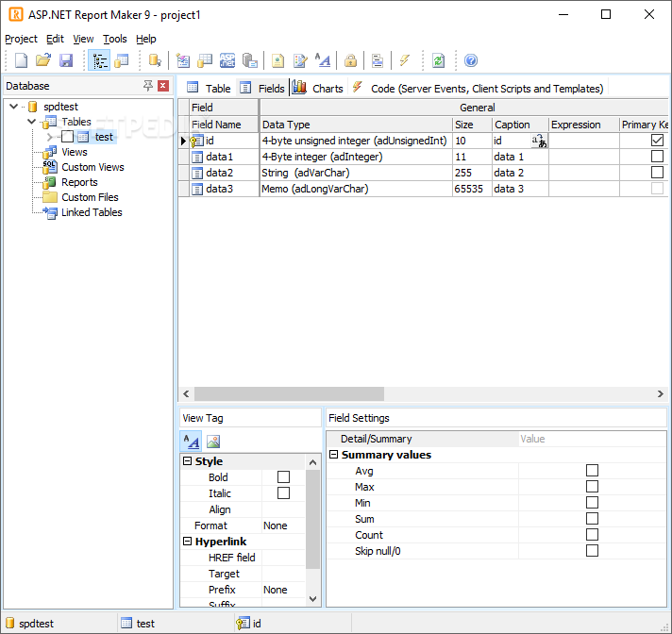Enable the Count summary checkbox
Screen dimensions: 672x634
pos(592,535)
